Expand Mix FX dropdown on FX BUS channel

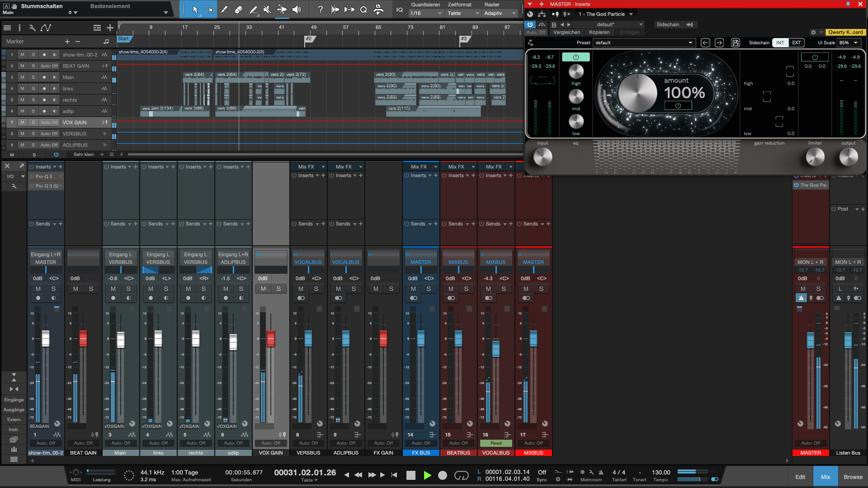(420, 167)
